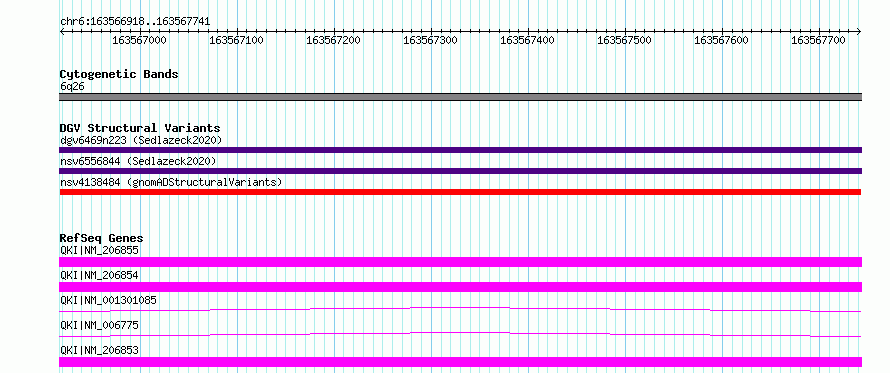Select the purple dgv6469n223 variant bar
Screen dimensions: 890x373
point(460,150)
